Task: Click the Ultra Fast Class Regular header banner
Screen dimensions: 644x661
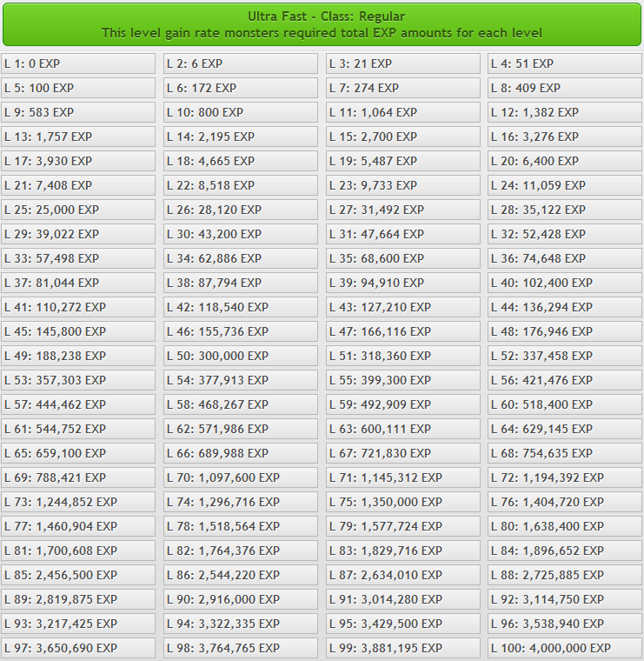Action: (322, 24)
